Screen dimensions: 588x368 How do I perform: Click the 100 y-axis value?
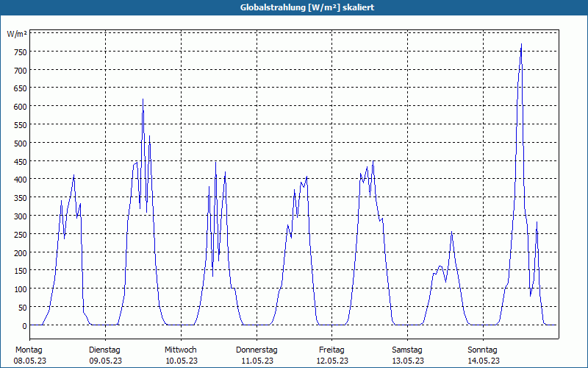click(x=20, y=290)
